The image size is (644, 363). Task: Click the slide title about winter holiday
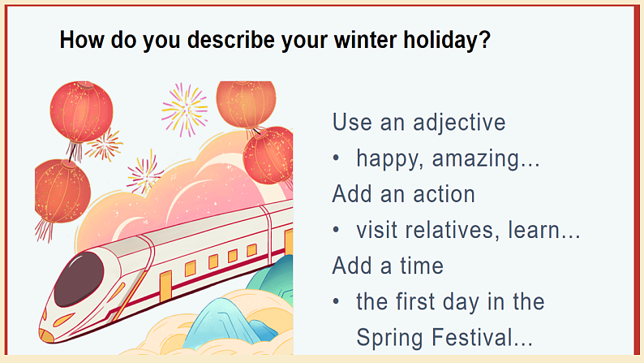point(275,39)
